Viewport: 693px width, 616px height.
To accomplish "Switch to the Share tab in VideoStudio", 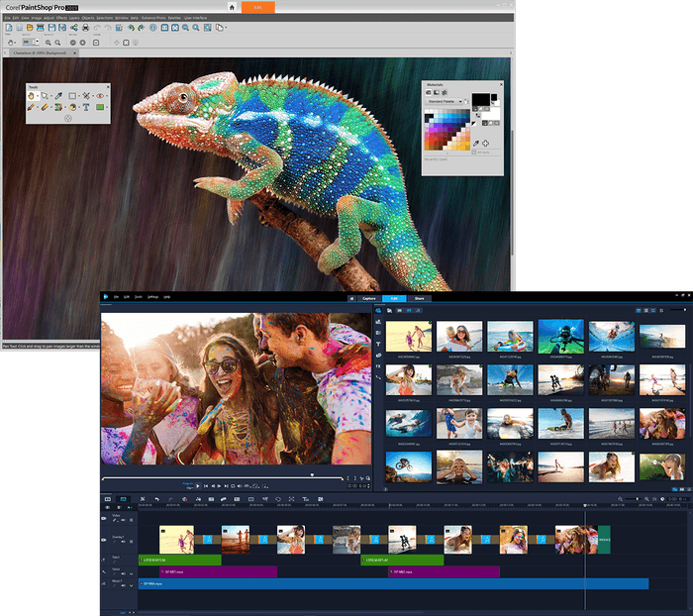I will click(420, 297).
